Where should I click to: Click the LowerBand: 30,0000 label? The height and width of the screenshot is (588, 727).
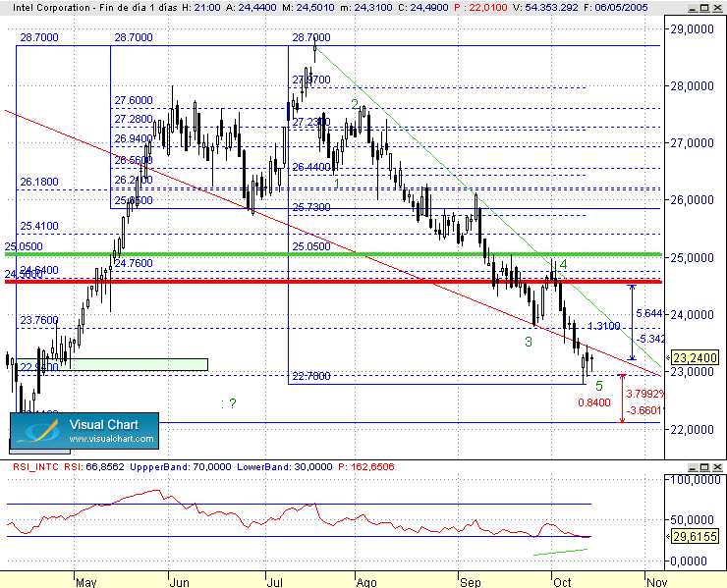pos(285,466)
